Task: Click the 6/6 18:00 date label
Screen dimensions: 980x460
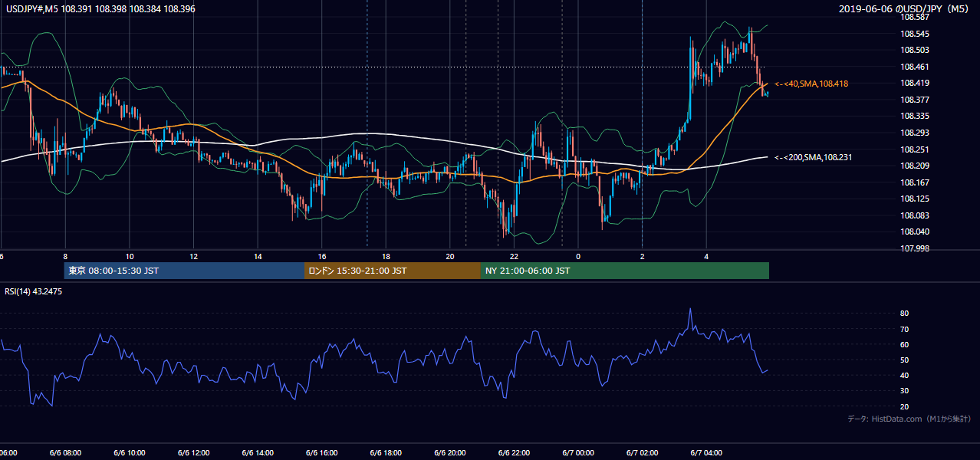Action: (386, 453)
